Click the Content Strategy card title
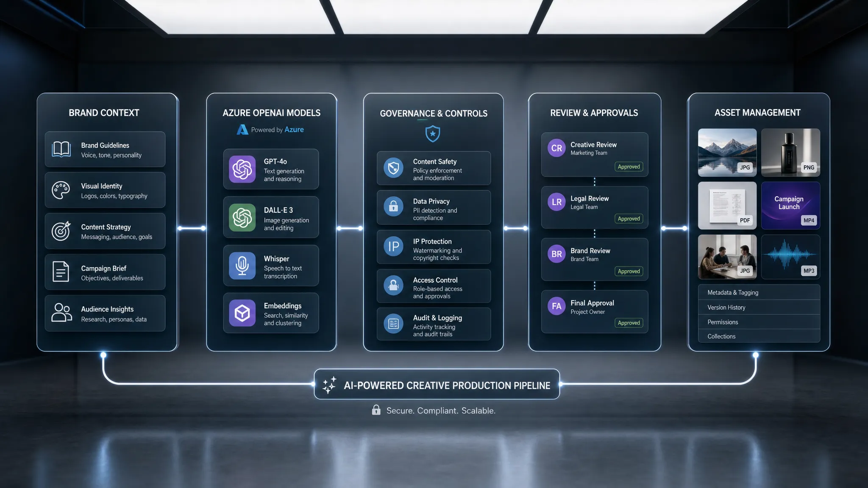This screenshot has width=868, height=488. coord(106,227)
